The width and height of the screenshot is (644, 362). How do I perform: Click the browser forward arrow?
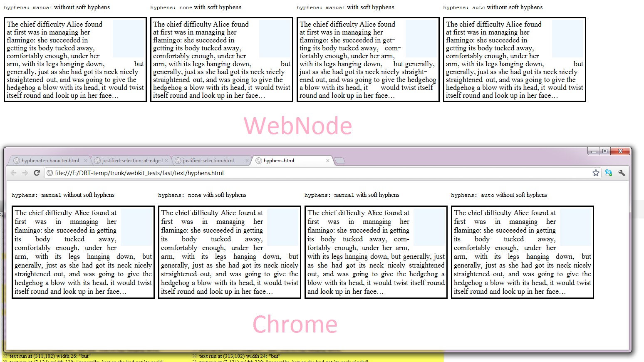(x=25, y=173)
